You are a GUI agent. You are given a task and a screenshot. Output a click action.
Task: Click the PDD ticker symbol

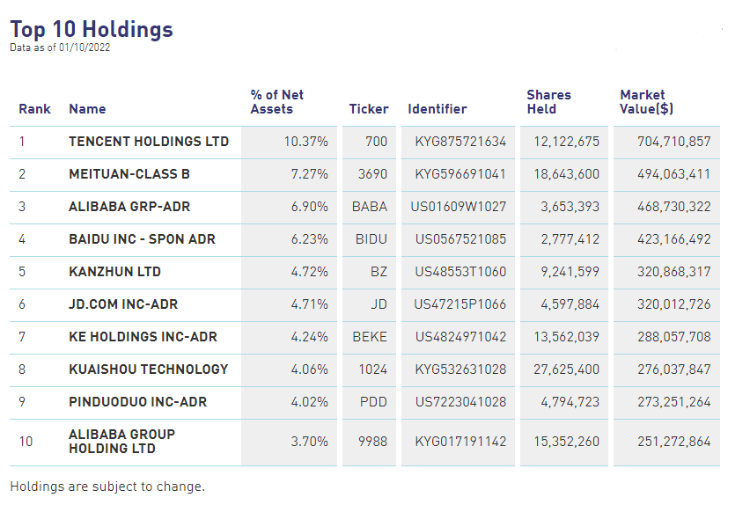371,402
